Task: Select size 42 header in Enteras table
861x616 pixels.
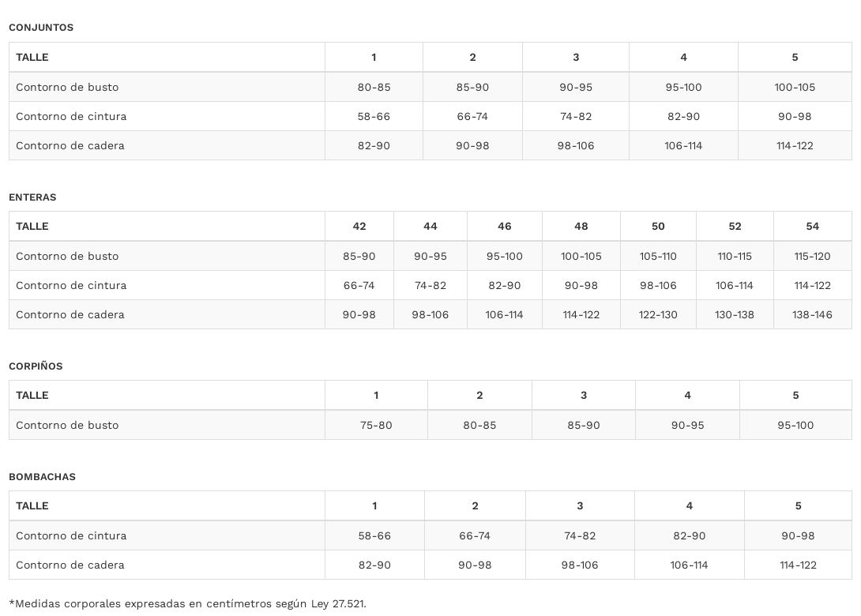Action: point(359,227)
